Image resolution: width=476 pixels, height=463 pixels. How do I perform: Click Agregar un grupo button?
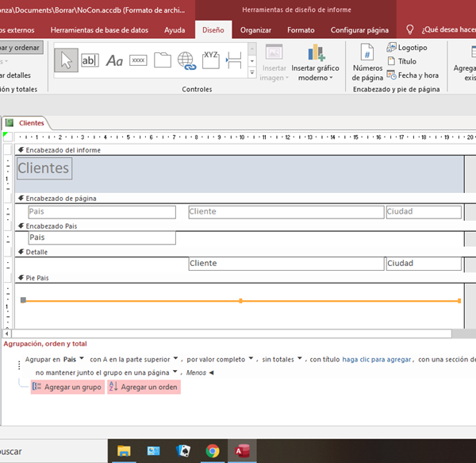pos(67,387)
